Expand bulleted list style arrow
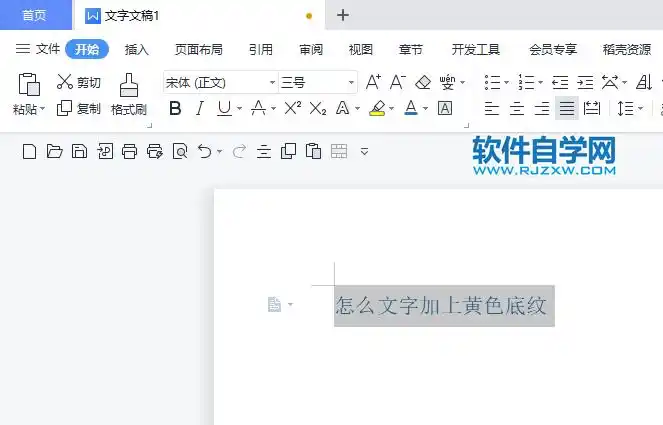The width and height of the screenshot is (663, 425). click(x=507, y=82)
